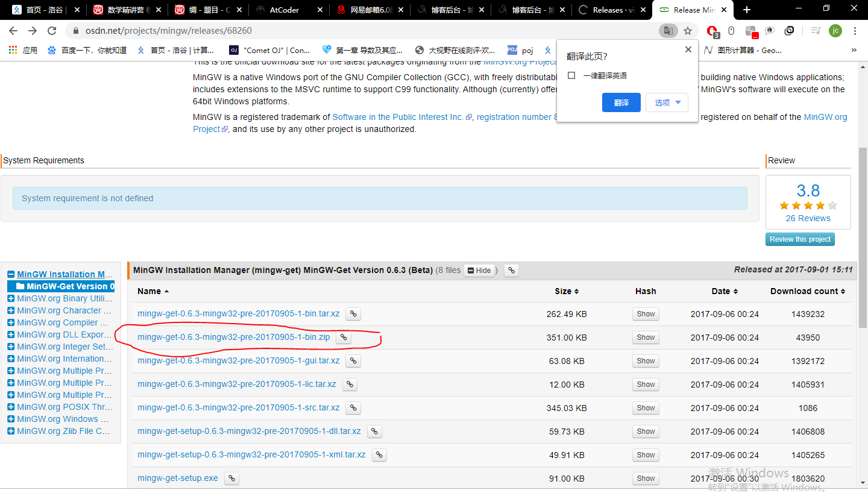Expand MinGW.org POSIX Threads node
The height and width of the screenshot is (493, 868).
pos(11,407)
